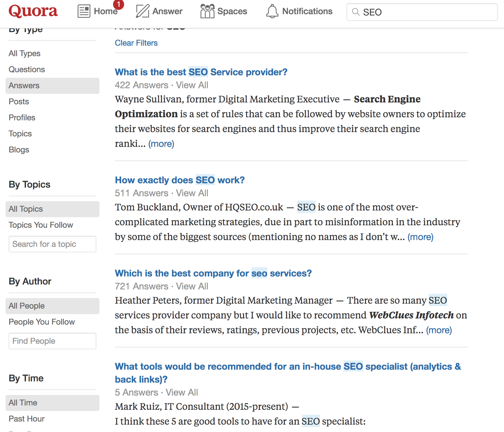The height and width of the screenshot is (432, 504).
Task: Click the 'Wayne Sullivan, former Digital Marketing Executive' text
Action: tap(227, 99)
